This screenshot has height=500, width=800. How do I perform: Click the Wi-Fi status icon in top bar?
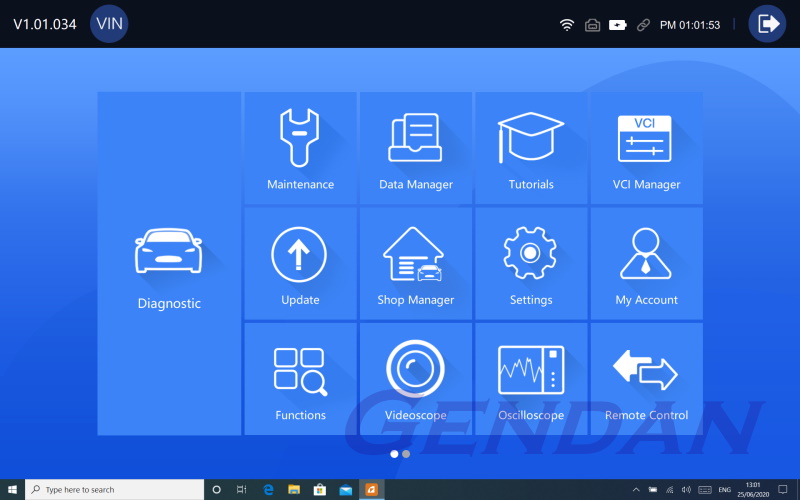pos(567,25)
